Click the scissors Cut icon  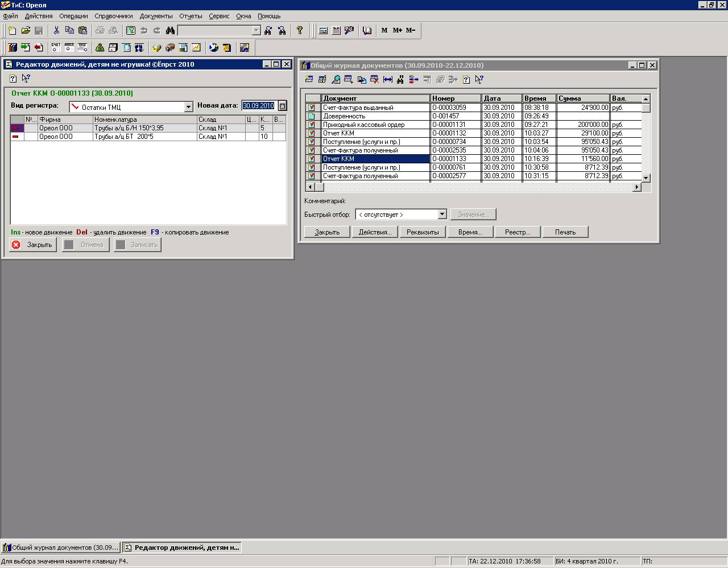pos(56,30)
